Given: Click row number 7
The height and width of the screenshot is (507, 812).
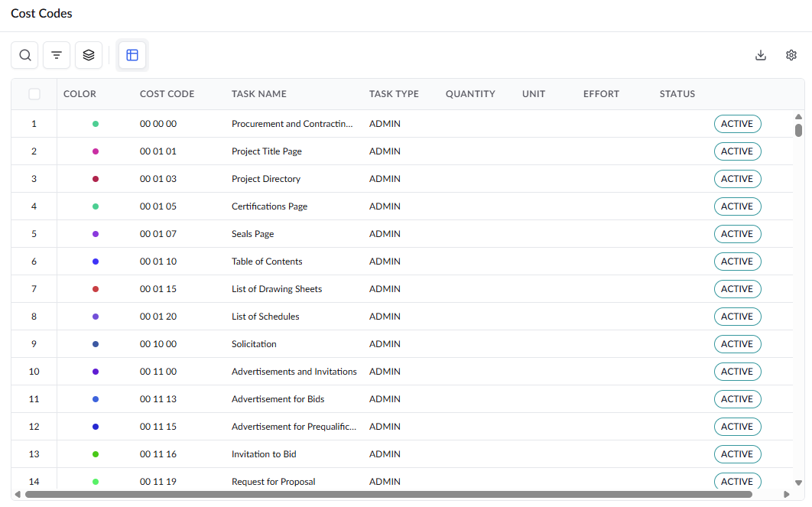Looking at the screenshot, I should [34, 289].
